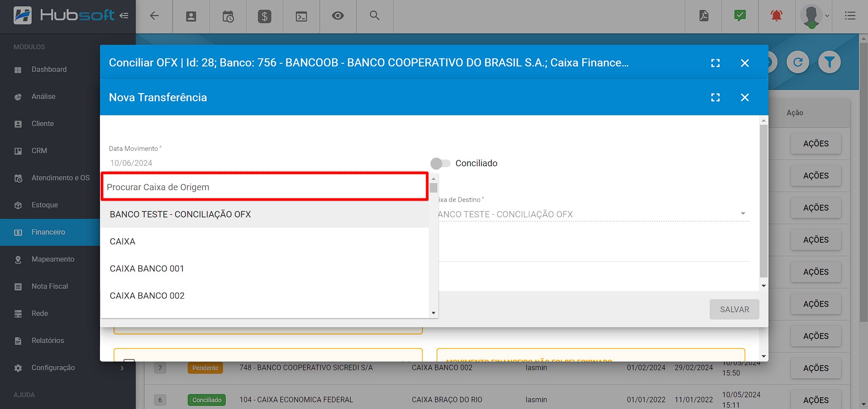Collapse sidebar with arrow-lines icon next to Hubsoft
Screen dimensions: 868x409
(124, 15)
